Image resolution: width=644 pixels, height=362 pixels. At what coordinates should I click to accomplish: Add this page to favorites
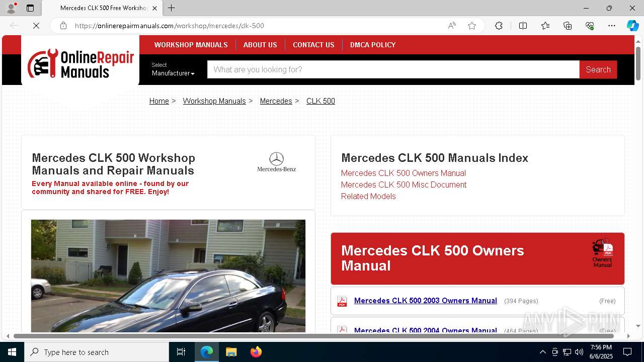[x=472, y=26]
